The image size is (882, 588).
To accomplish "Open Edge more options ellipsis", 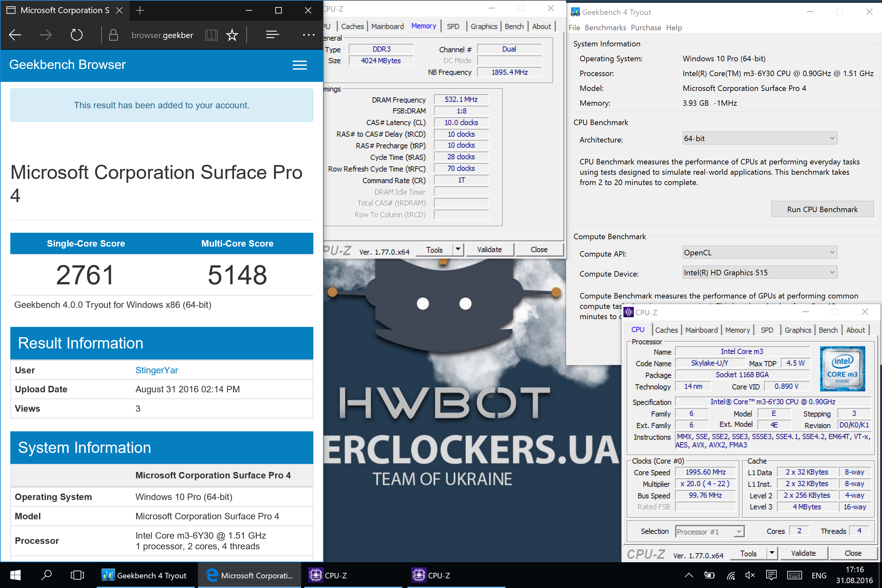I will pyautogui.click(x=309, y=35).
